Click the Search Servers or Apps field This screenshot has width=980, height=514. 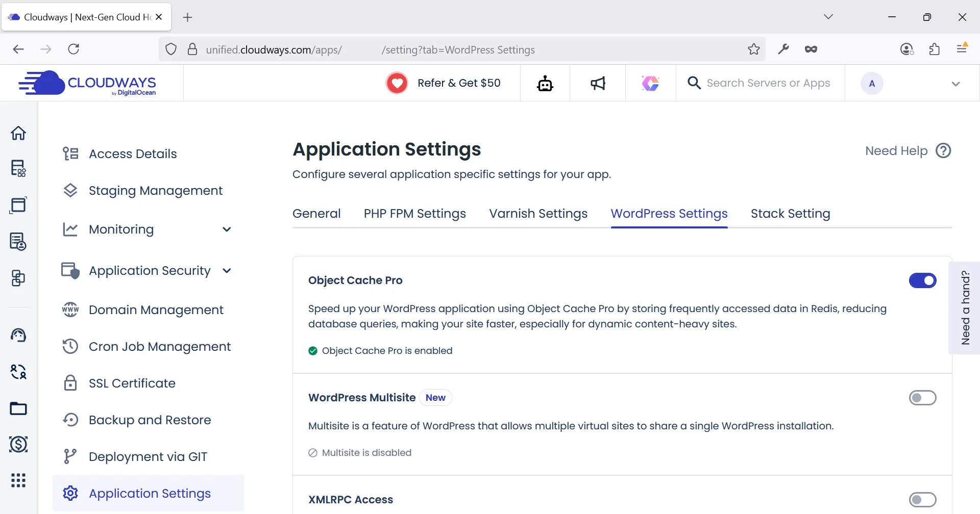tap(768, 83)
